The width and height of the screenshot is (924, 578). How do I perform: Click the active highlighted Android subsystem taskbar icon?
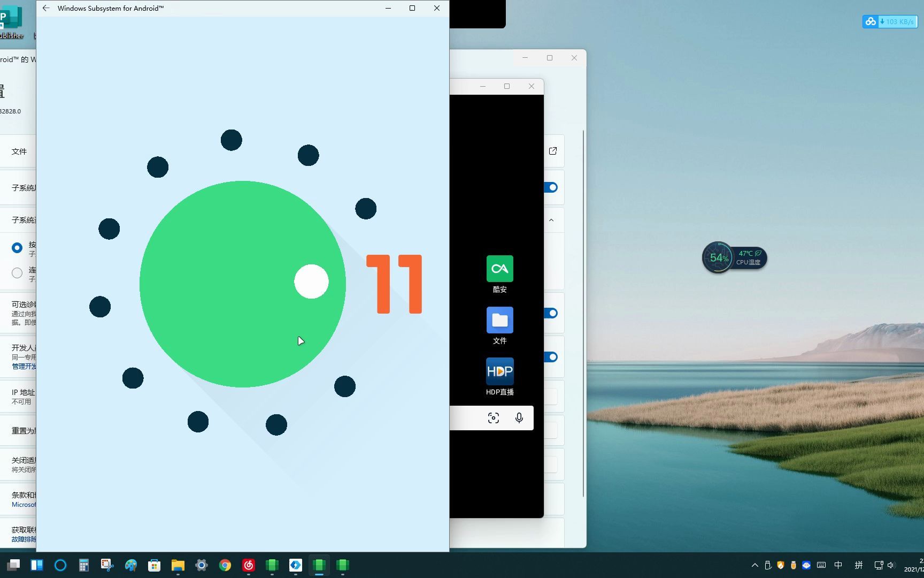319,565
